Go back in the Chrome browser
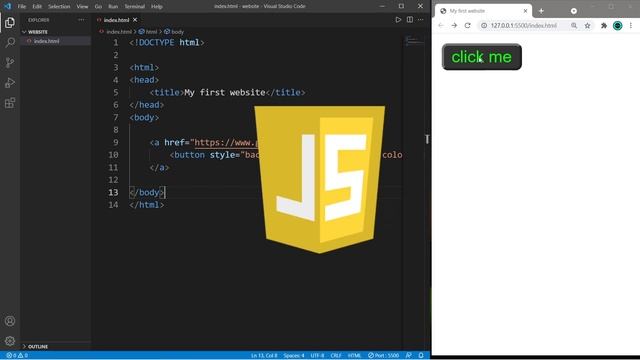 [441, 25]
